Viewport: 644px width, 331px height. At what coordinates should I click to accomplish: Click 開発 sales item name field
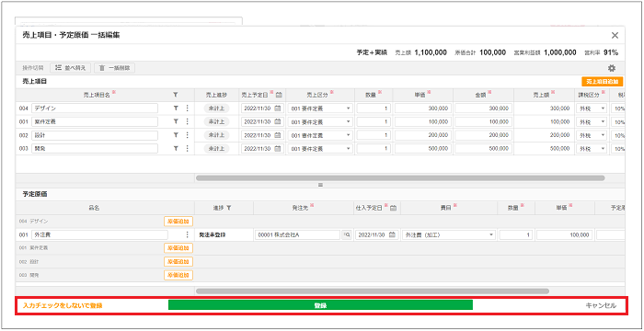coord(95,148)
